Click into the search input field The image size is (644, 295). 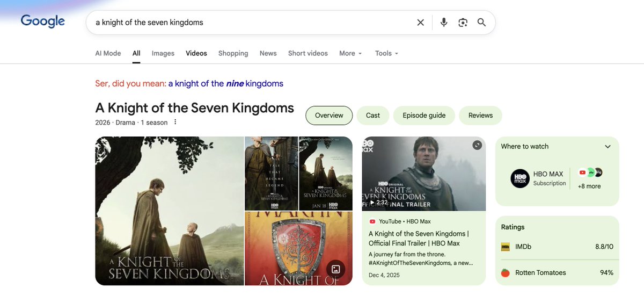tap(252, 23)
